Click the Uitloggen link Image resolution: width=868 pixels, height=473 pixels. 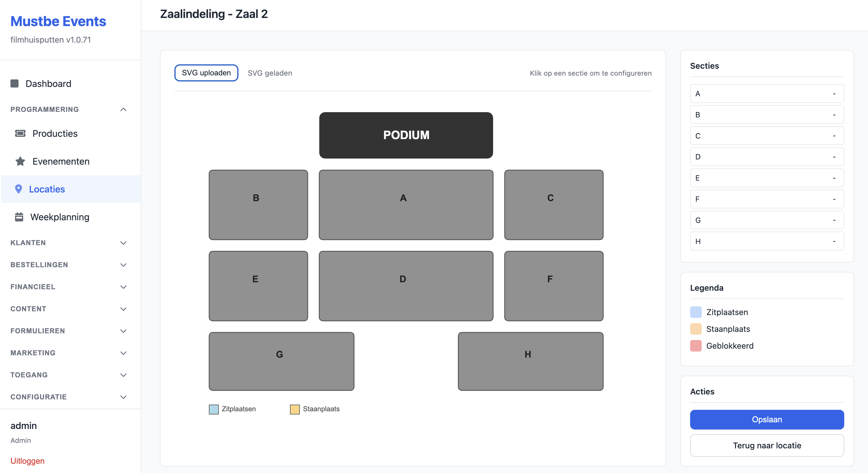pyautogui.click(x=27, y=461)
